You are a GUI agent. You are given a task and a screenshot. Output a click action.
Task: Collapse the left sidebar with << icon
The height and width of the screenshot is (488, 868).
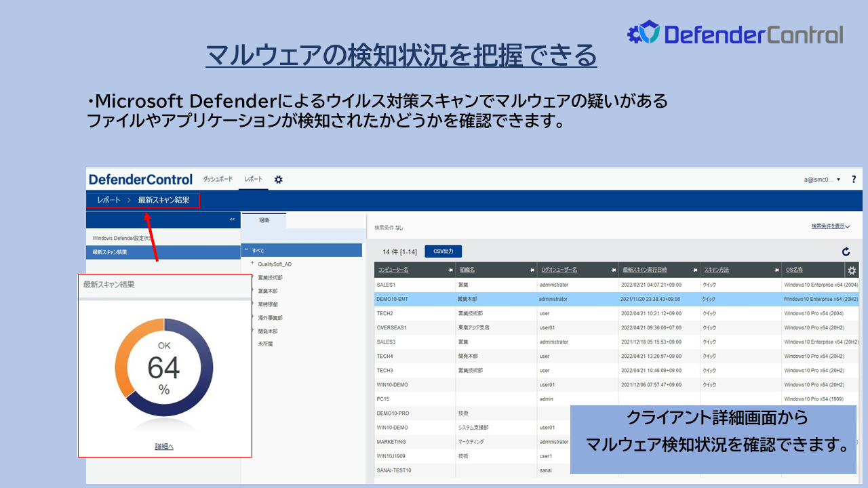(x=232, y=220)
